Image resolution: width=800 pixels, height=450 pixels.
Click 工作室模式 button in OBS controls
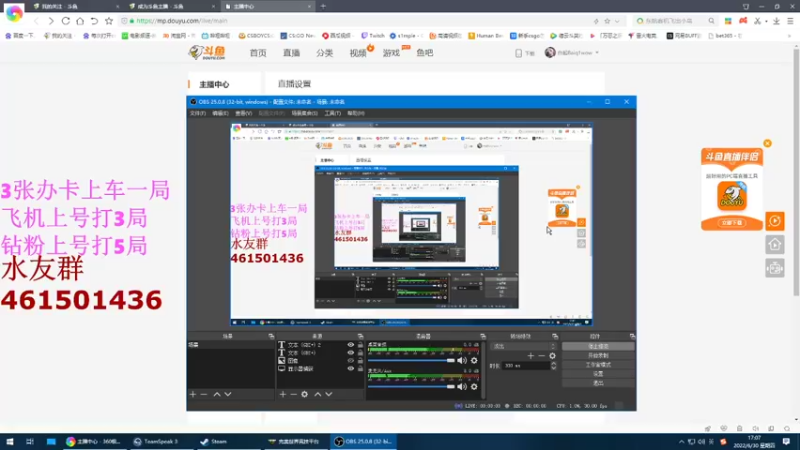click(598, 365)
